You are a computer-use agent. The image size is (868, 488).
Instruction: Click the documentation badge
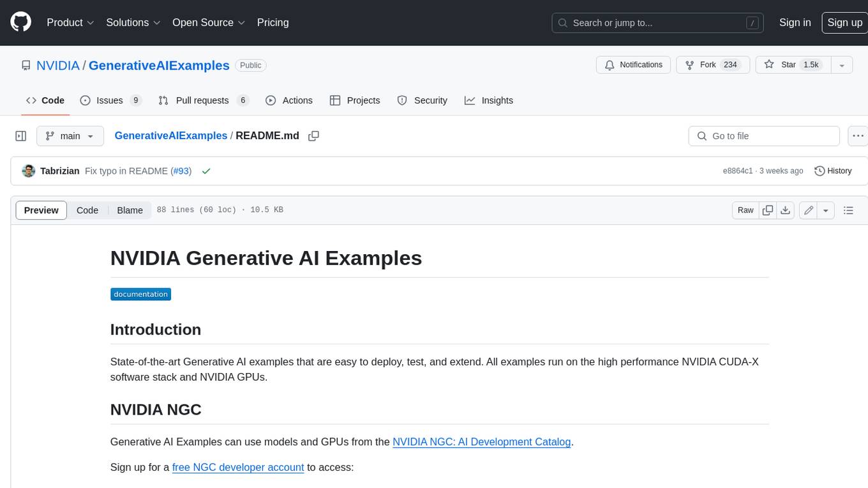(140, 294)
